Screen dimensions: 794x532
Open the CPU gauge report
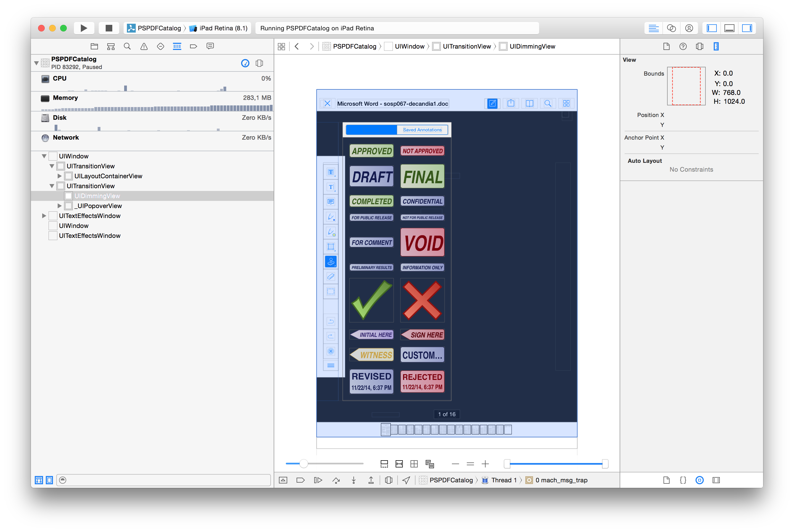[152, 81]
